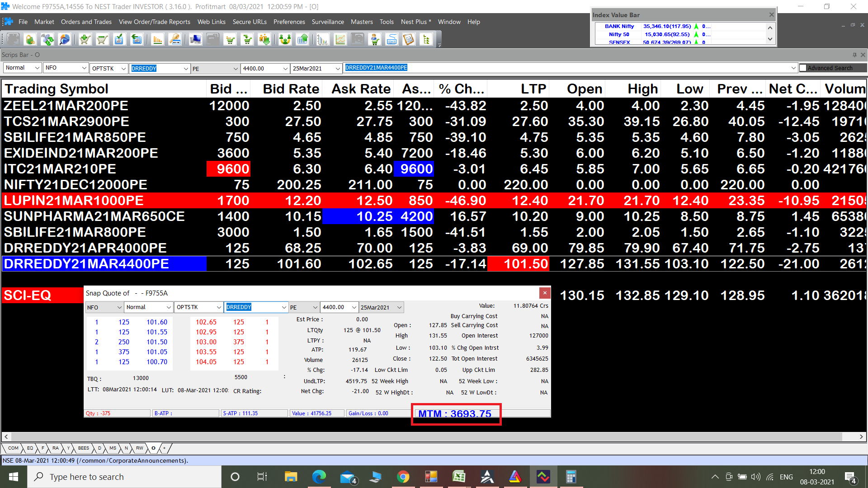
Task: Click the green plus shopping cart toolbar icon
Action: (85, 40)
